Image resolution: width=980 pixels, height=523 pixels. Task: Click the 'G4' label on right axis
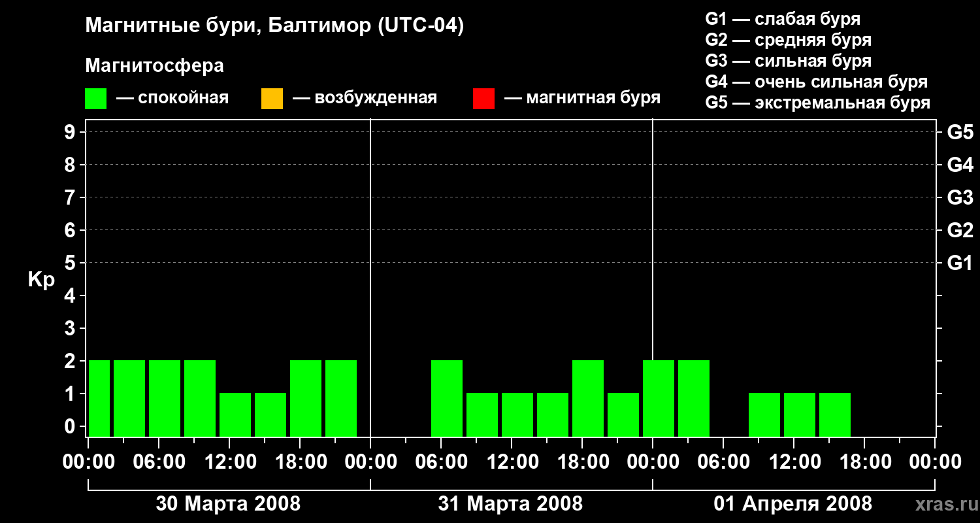(x=960, y=165)
